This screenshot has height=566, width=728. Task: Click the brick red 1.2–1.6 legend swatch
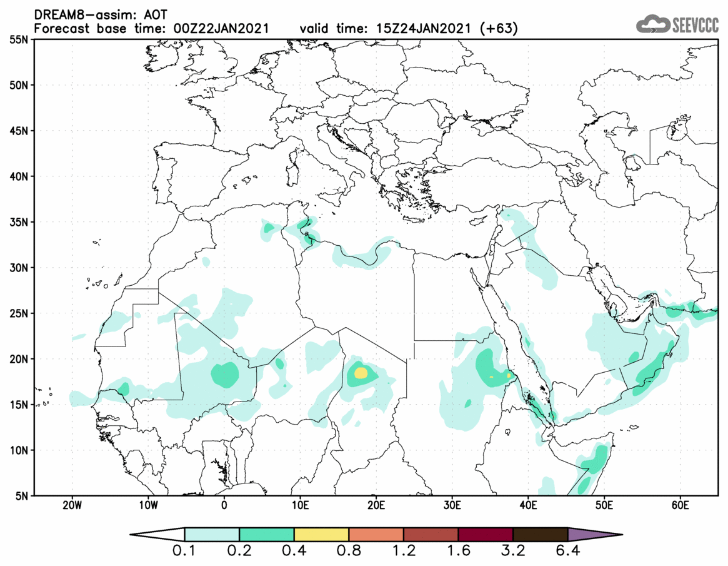tap(431, 534)
